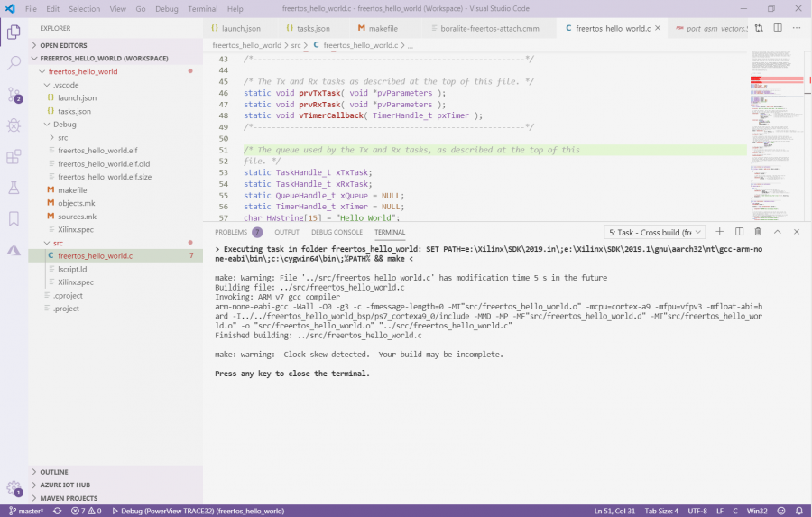Create a new terminal with plus icon
Screen dimensions: 812x517
pos(719,232)
